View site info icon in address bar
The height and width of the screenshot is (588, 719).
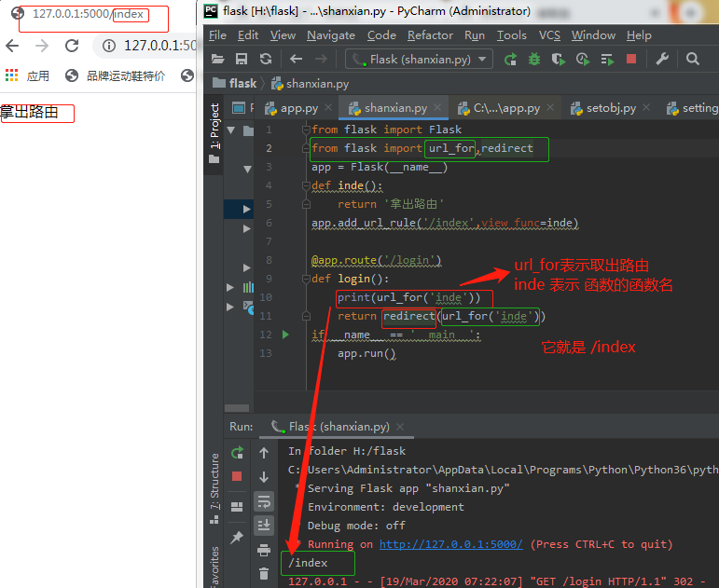109,46
